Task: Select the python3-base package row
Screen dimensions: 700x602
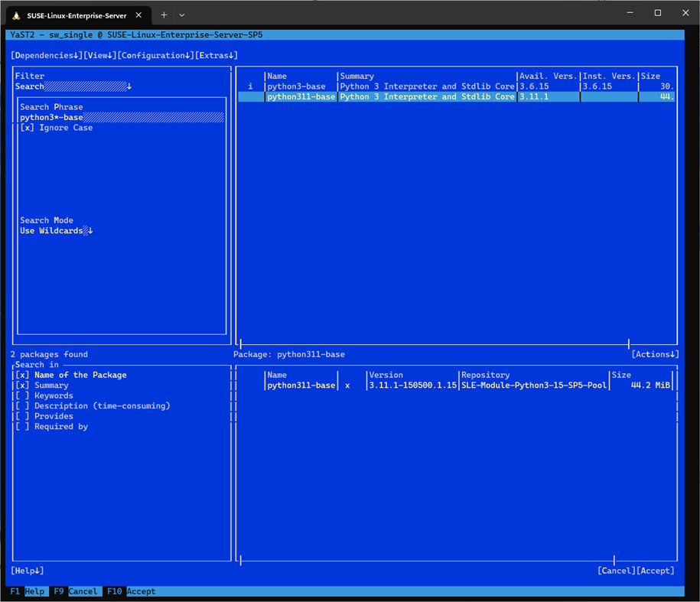Action: pyautogui.click(x=456, y=86)
